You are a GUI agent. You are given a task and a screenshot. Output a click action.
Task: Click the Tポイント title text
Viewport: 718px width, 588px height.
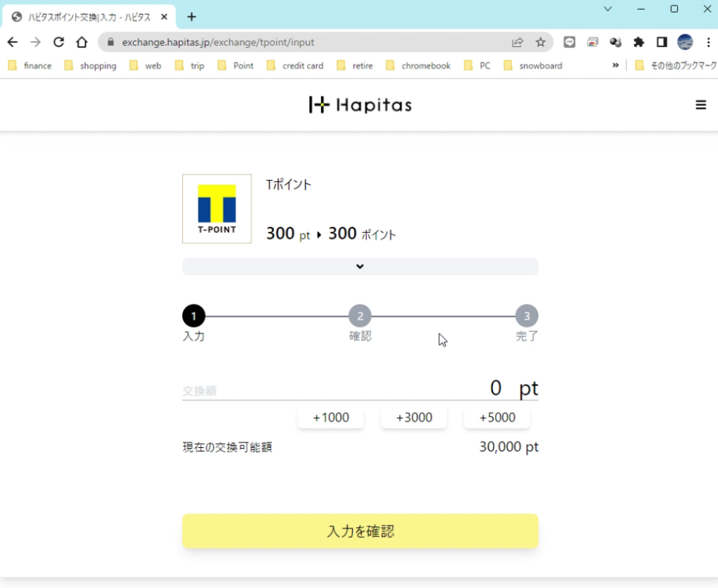288,184
